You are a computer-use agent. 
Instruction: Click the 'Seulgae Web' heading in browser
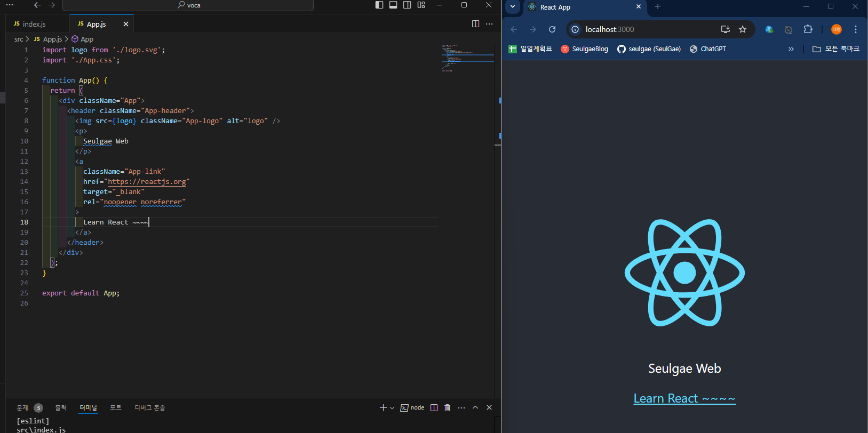coord(684,368)
